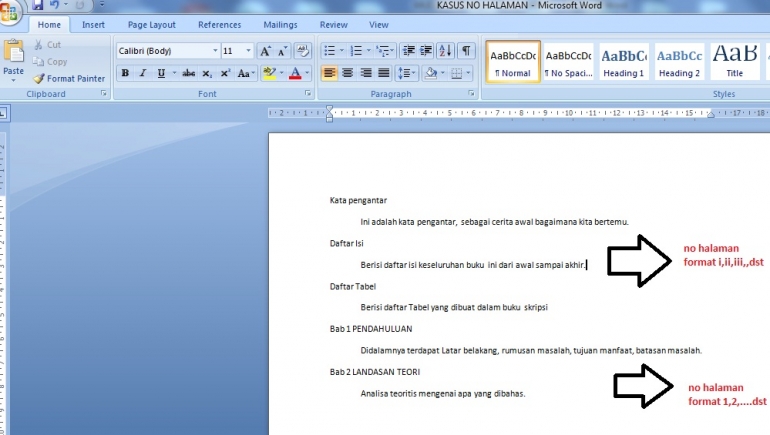Grow font size with A up button
Viewport: 770px width, 435px height.
point(265,51)
